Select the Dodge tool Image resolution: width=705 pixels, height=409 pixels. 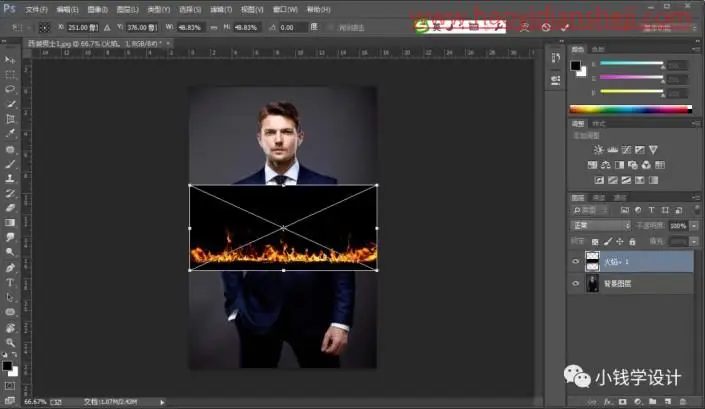pos(10,252)
